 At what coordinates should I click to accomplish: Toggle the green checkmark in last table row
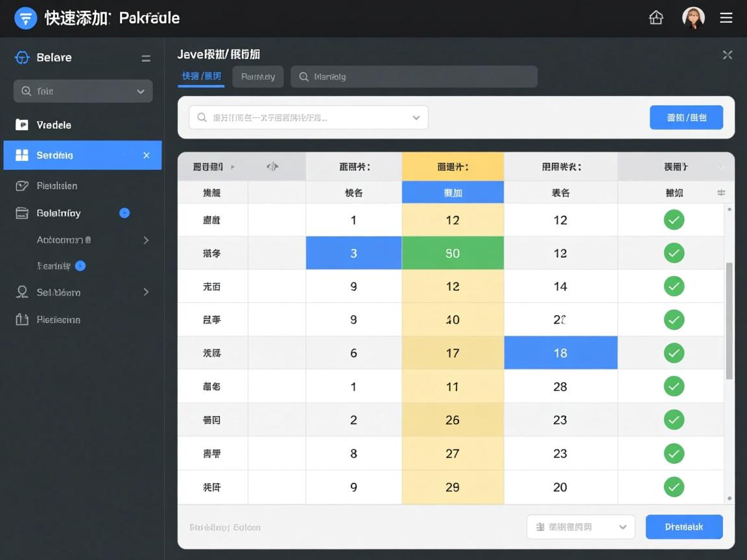tap(674, 487)
